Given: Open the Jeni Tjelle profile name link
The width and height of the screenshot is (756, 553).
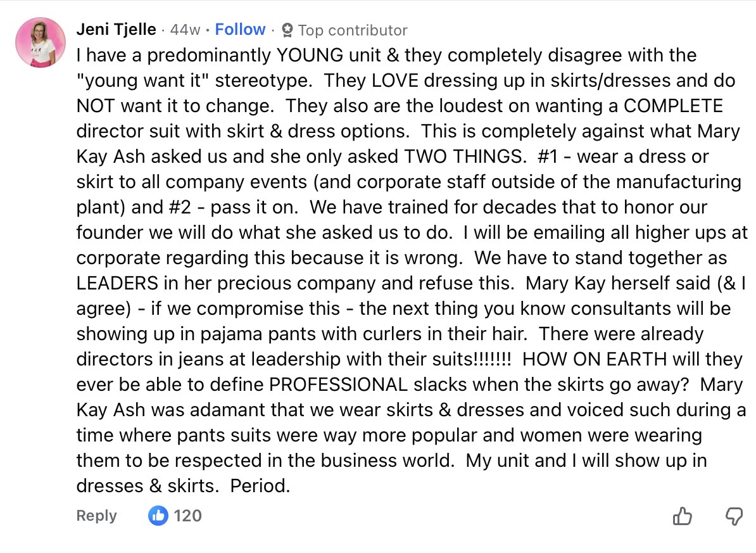Looking at the screenshot, I should [116, 30].
